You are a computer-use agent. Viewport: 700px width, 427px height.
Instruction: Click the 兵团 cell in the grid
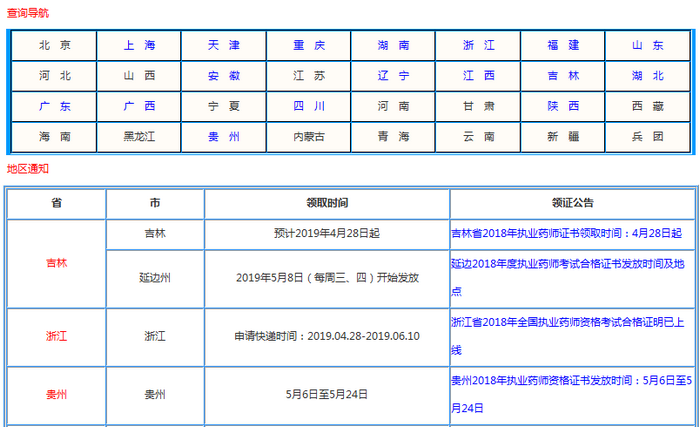coord(648,137)
